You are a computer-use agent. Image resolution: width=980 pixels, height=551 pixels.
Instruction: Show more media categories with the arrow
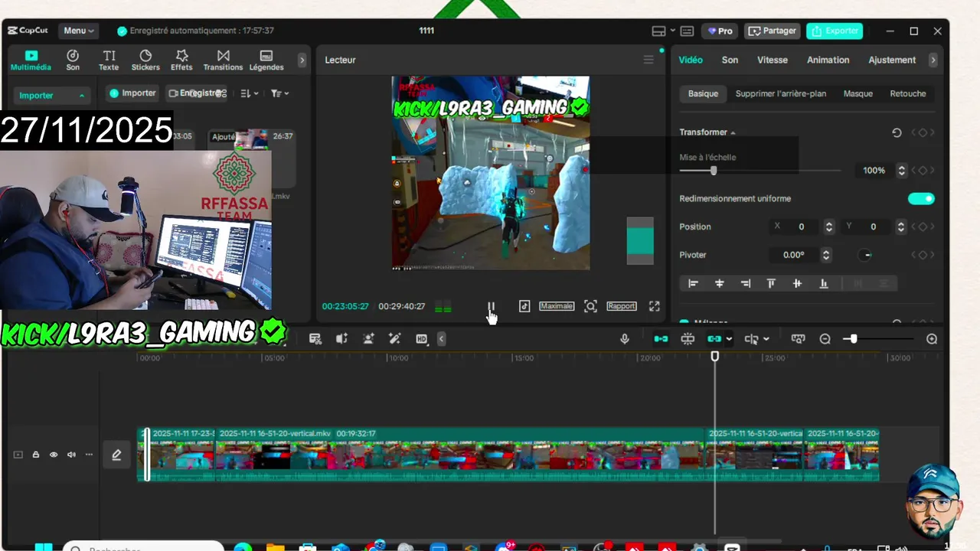[302, 60]
